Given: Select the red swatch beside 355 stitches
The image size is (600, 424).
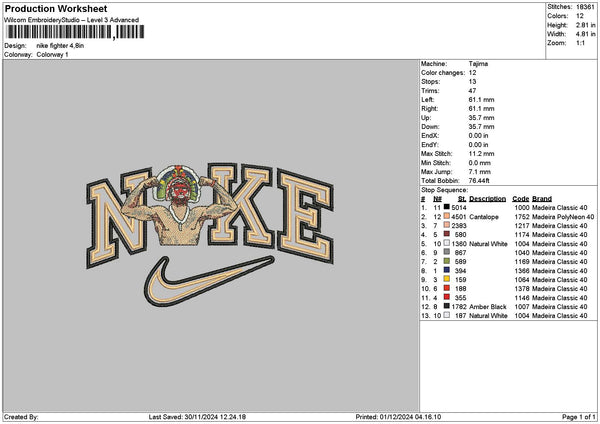Looking at the screenshot, I should 447,297.
